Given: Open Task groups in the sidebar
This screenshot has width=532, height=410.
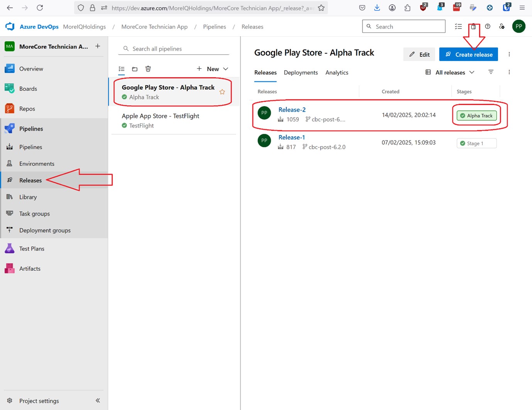Looking at the screenshot, I should [34, 213].
